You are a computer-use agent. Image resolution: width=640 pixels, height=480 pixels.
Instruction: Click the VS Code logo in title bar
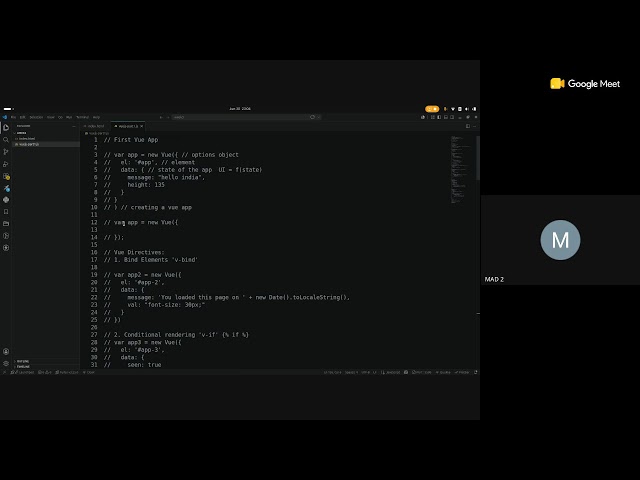click(x=4, y=117)
